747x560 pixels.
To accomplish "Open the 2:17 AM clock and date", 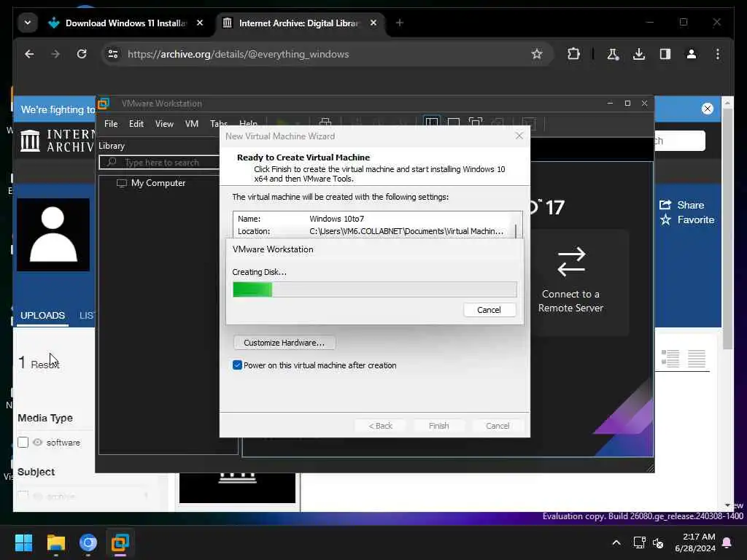I will pos(695,542).
